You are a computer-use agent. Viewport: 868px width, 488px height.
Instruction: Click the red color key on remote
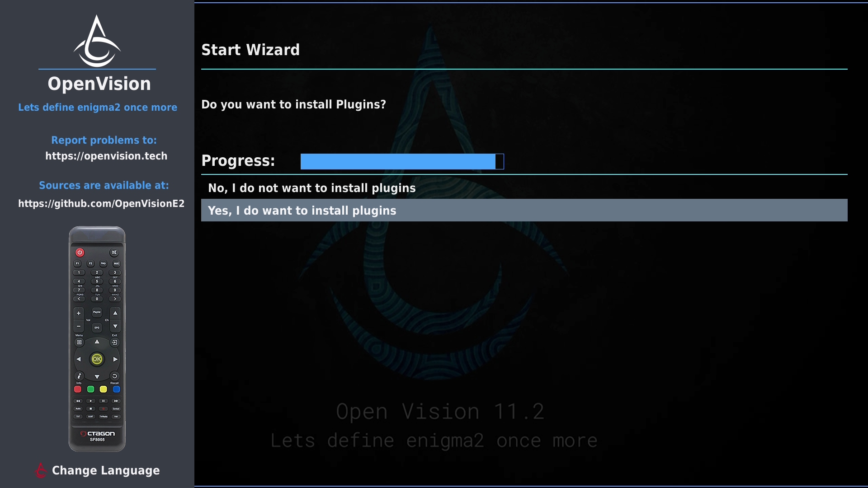(78, 389)
